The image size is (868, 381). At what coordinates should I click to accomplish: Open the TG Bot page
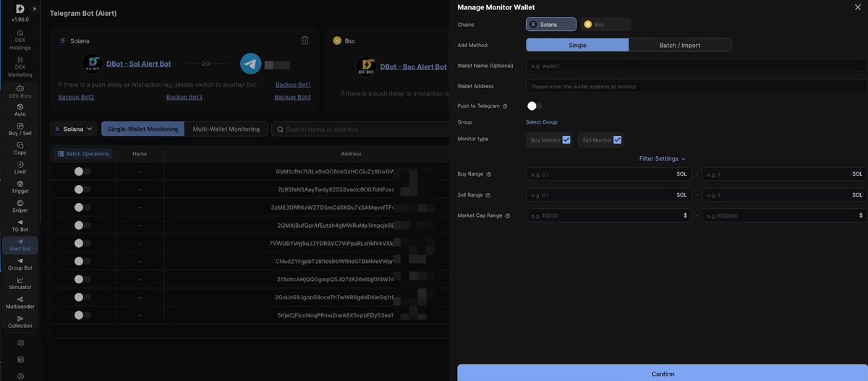click(x=20, y=226)
